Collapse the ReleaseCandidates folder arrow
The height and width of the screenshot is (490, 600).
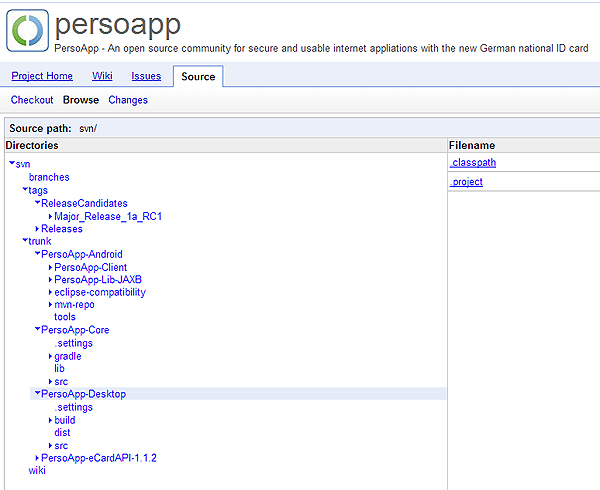pos(38,202)
